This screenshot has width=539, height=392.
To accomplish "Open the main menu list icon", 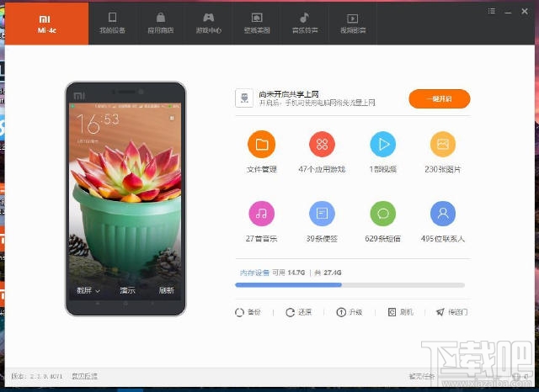I will click(x=492, y=11).
